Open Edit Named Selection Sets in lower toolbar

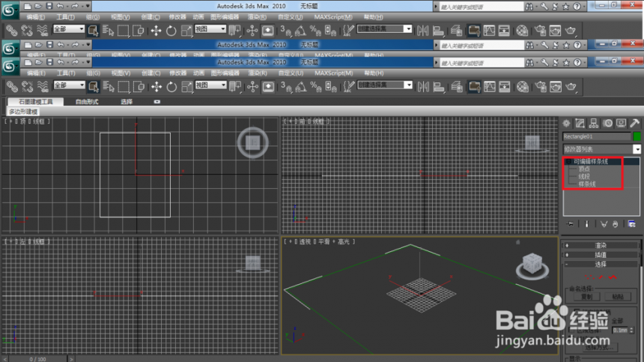[349, 87]
